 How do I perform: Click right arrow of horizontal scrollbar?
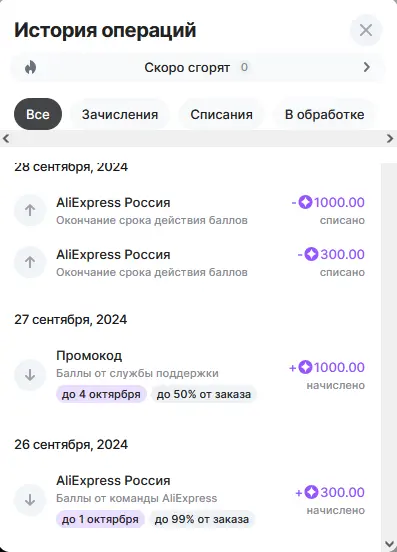(x=390, y=138)
